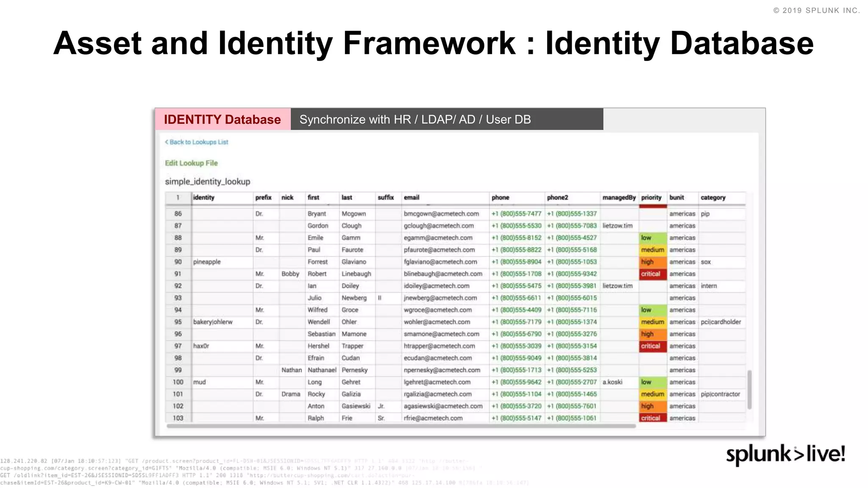This screenshot has width=868, height=488.
Task: Select the Nathan nick cell
Action: point(292,370)
